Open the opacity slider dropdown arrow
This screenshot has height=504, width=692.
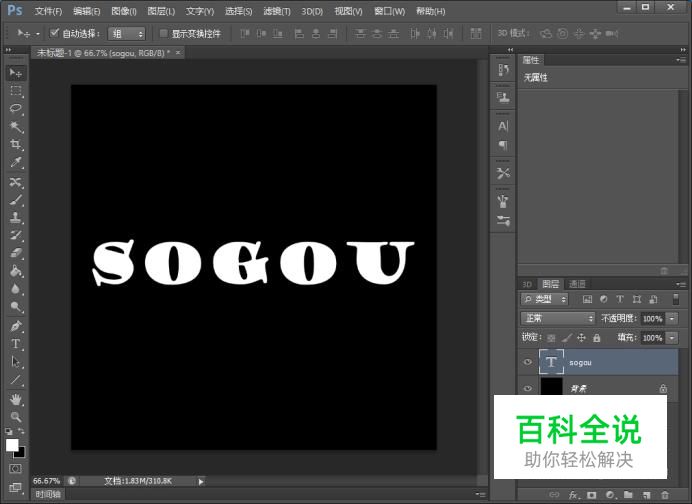tap(672, 318)
